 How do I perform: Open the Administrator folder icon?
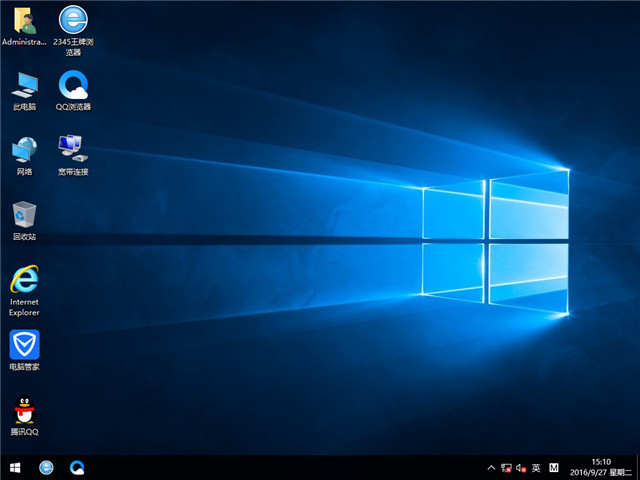[x=24, y=20]
